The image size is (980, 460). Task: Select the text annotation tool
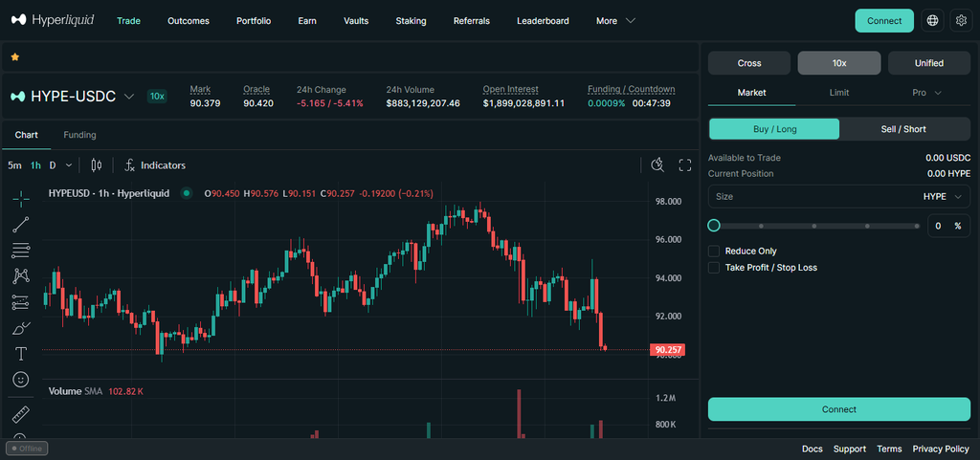(x=21, y=354)
